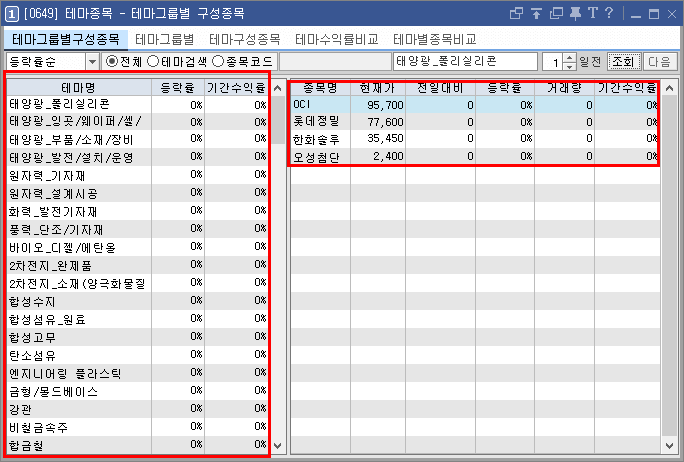Image resolution: width=684 pixels, height=462 pixels.
Task: Select theme 합성섬유_원료 row
Action: coord(137,319)
